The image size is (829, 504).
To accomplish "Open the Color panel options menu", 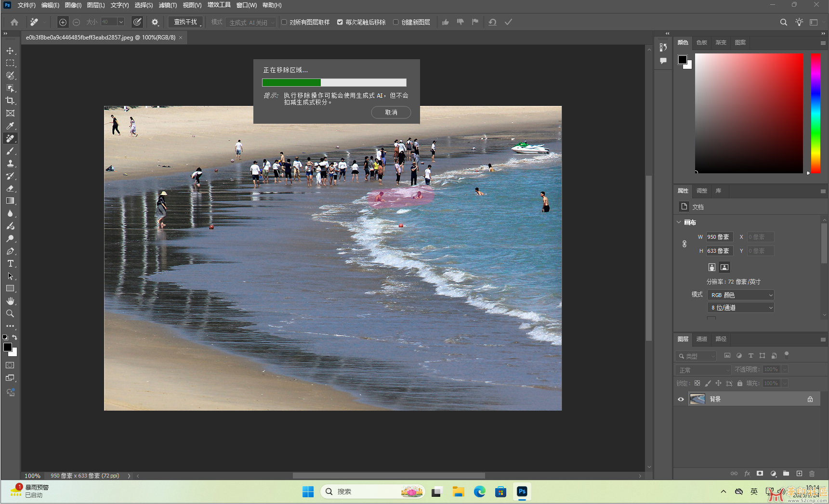I will click(823, 43).
